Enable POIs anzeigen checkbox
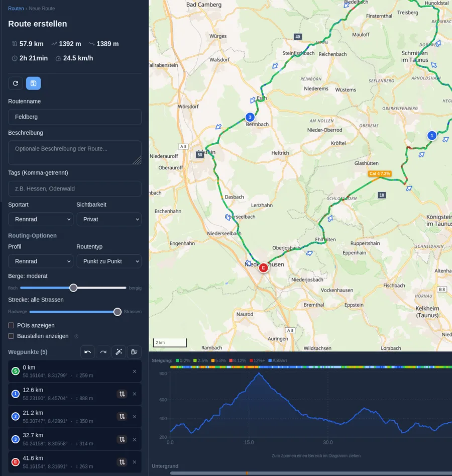This screenshot has height=476, width=452. [x=11, y=325]
